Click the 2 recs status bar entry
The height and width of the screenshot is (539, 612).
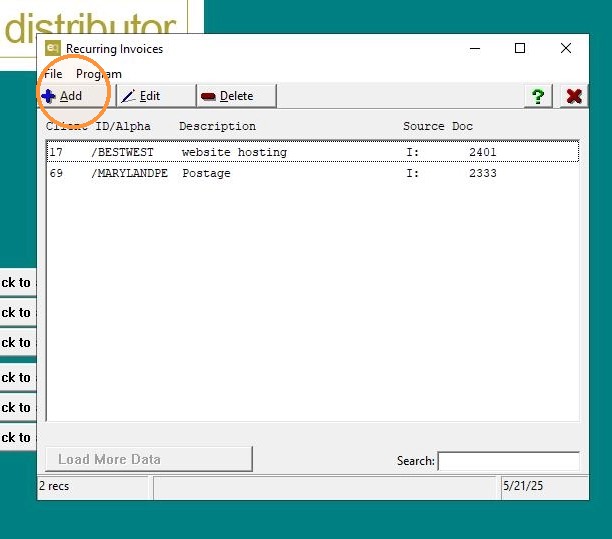[54, 486]
